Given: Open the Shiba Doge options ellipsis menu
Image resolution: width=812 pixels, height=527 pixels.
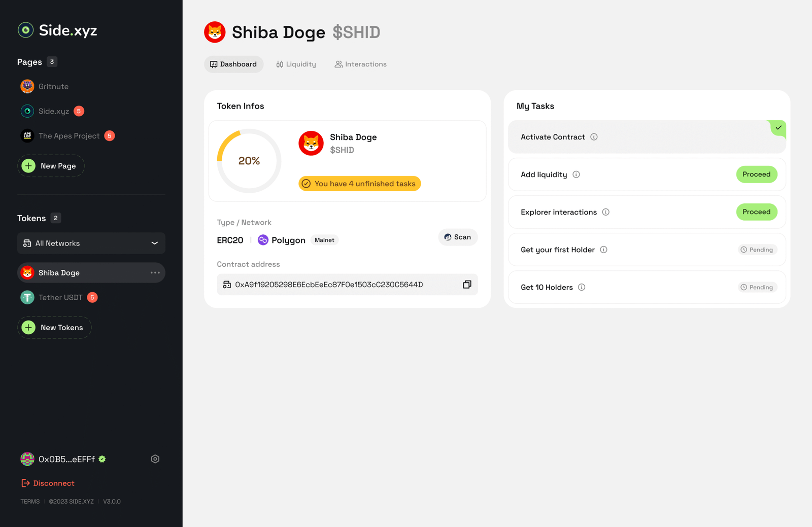Looking at the screenshot, I should [155, 272].
